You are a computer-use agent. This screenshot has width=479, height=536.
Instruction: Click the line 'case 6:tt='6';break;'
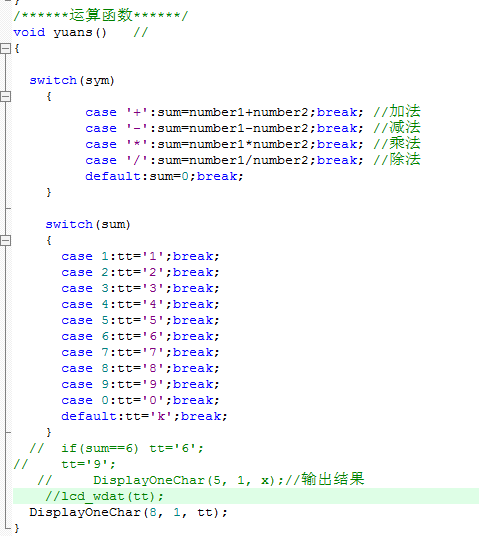[x=140, y=337]
